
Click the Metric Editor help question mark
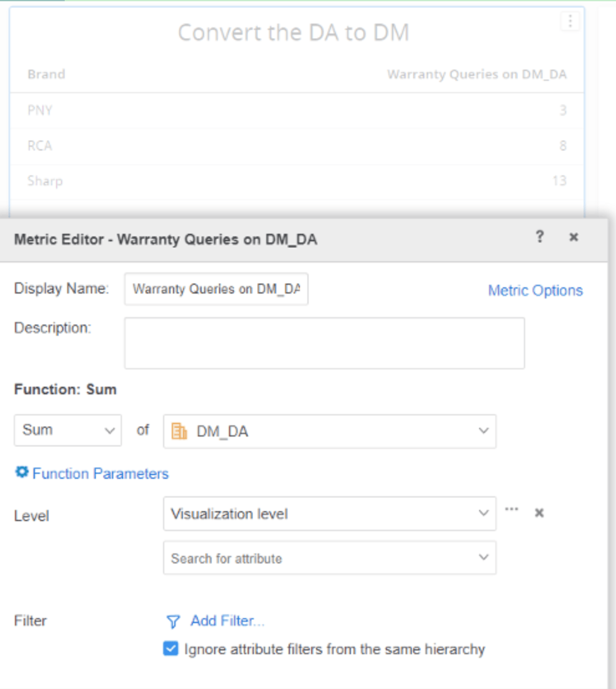tap(539, 237)
